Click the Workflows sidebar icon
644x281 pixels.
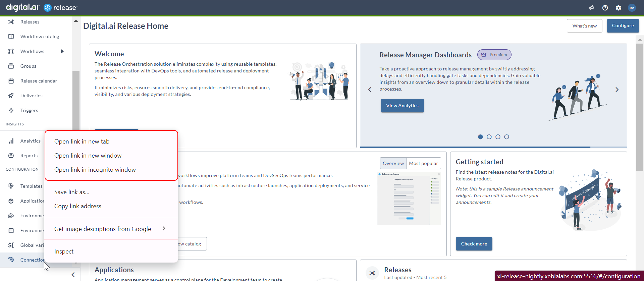point(11,51)
